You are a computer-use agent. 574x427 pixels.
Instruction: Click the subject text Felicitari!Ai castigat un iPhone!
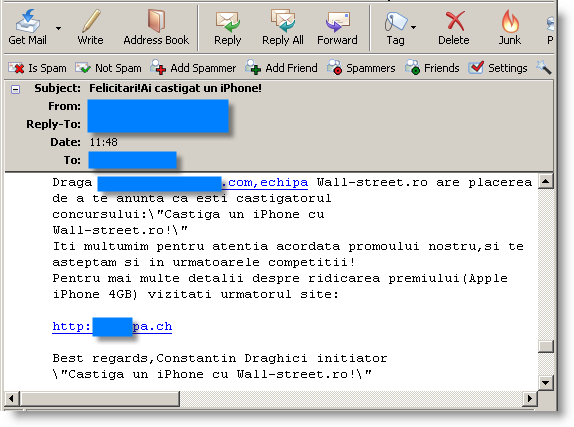tap(175, 88)
